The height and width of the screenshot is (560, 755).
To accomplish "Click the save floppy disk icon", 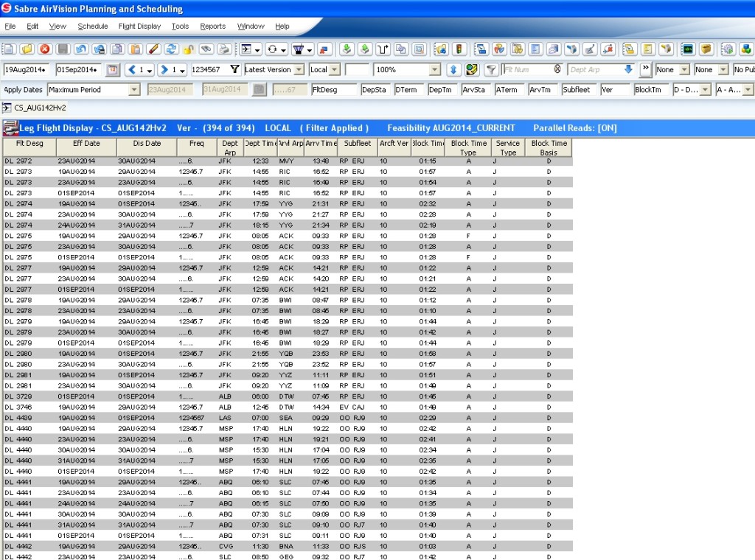I will coord(63,49).
